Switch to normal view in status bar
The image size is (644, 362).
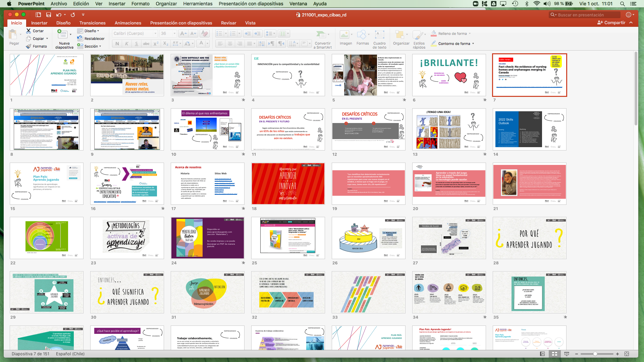click(542, 354)
